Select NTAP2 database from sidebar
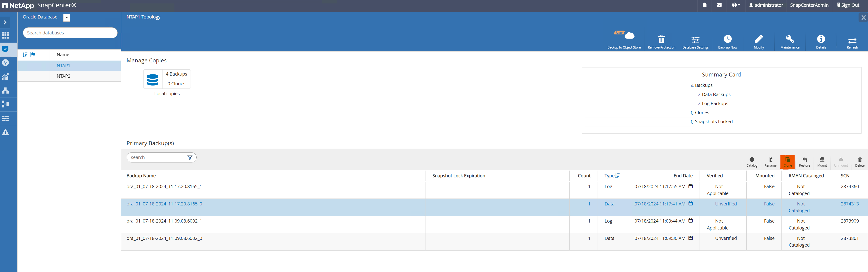868x272 pixels. pyautogui.click(x=63, y=76)
